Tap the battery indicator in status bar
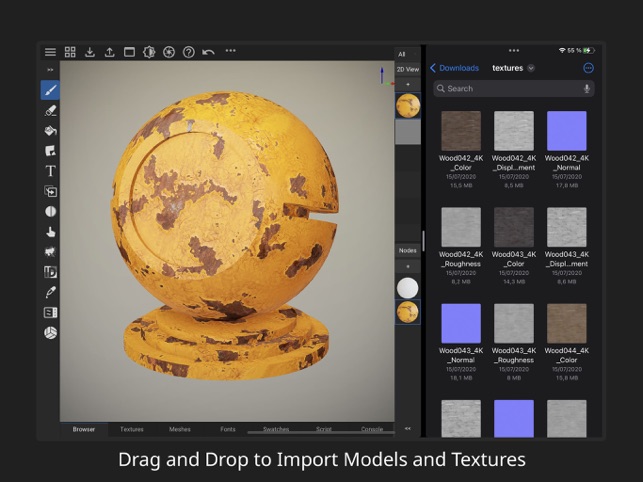Image resolution: width=643 pixels, height=482 pixels. (x=589, y=50)
